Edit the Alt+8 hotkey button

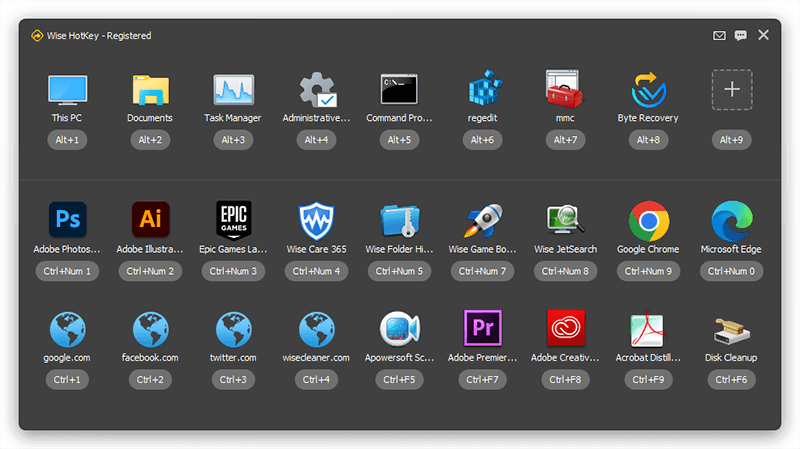[648, 140]
